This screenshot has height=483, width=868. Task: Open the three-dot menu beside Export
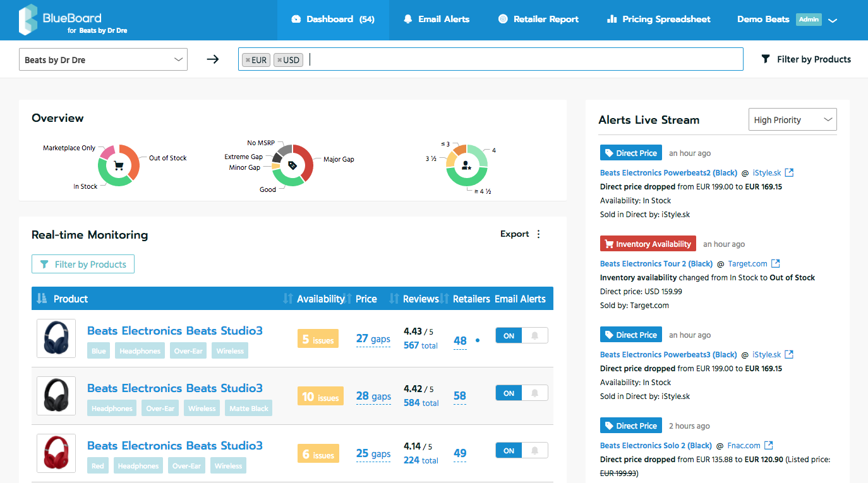pyautogui.click(x=539, y=234)
